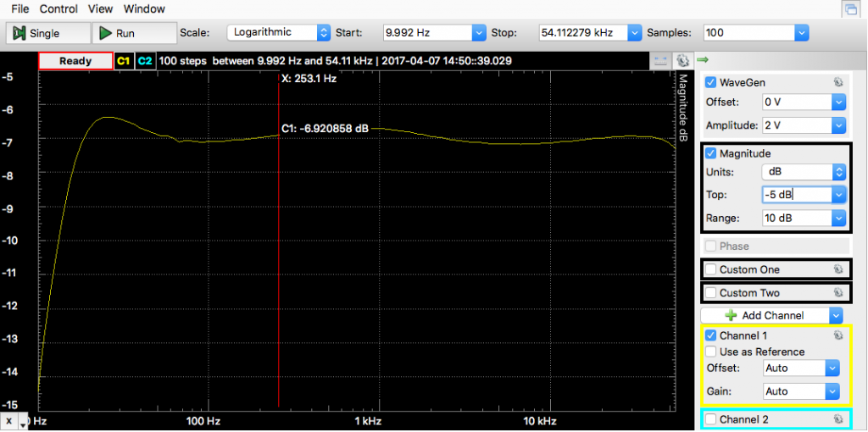Toggle the cyan C2 channel badge
The width and height of the screenshot is (868, 432).
pos(144,61)
